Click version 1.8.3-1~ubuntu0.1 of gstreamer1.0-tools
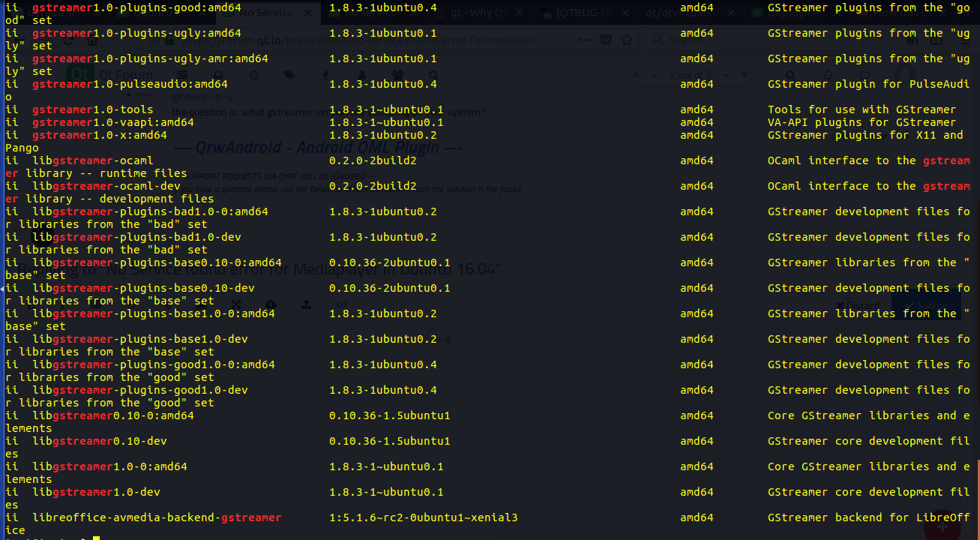Viewport: 980px width, 540px height. coord(386,109)
